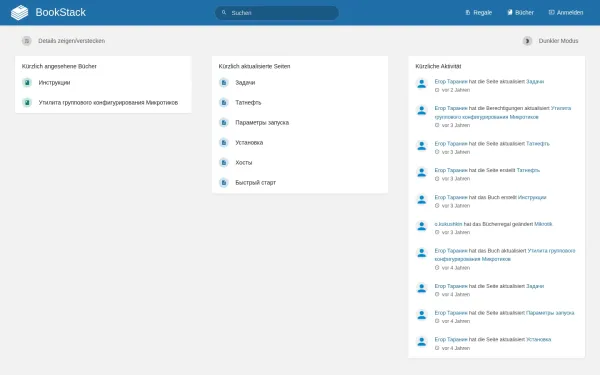The height and width of the screenshot is (375, 600).
Task: Open Татнефть link in Seite erstellt activity
Action: pos(528,170)
